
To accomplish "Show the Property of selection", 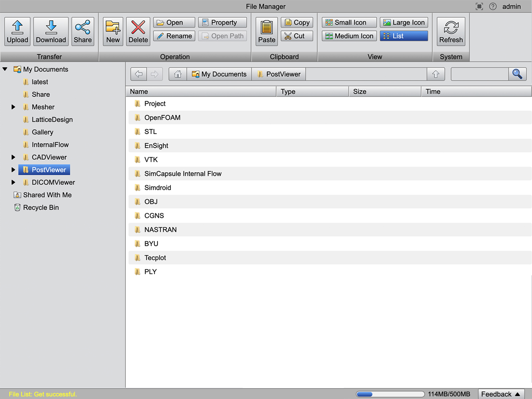I will click(x=222, y=22).
